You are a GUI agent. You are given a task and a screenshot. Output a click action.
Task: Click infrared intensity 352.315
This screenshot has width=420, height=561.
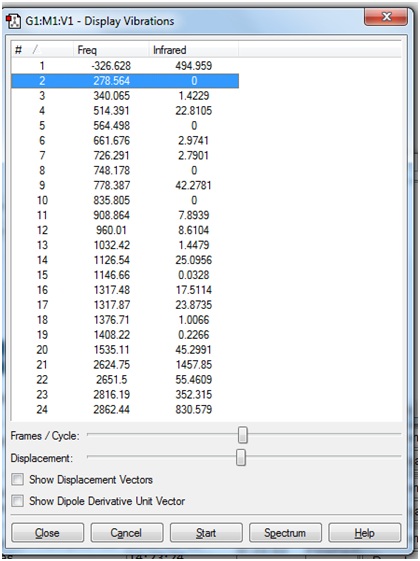coord(194,395)
